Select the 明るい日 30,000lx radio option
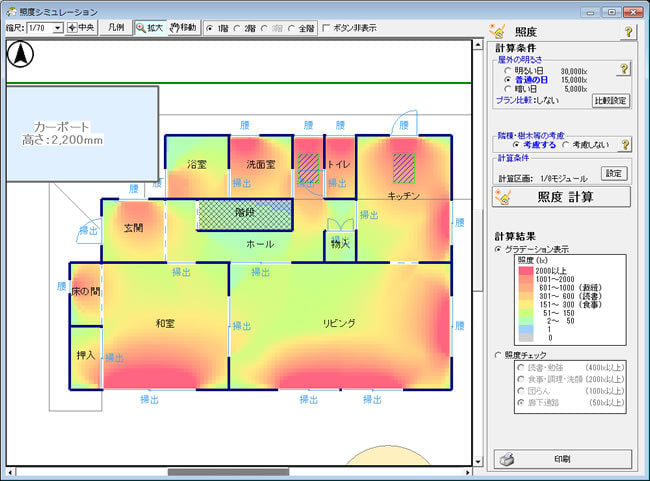Viewport: 650px width, 481px height. point(507,71)
